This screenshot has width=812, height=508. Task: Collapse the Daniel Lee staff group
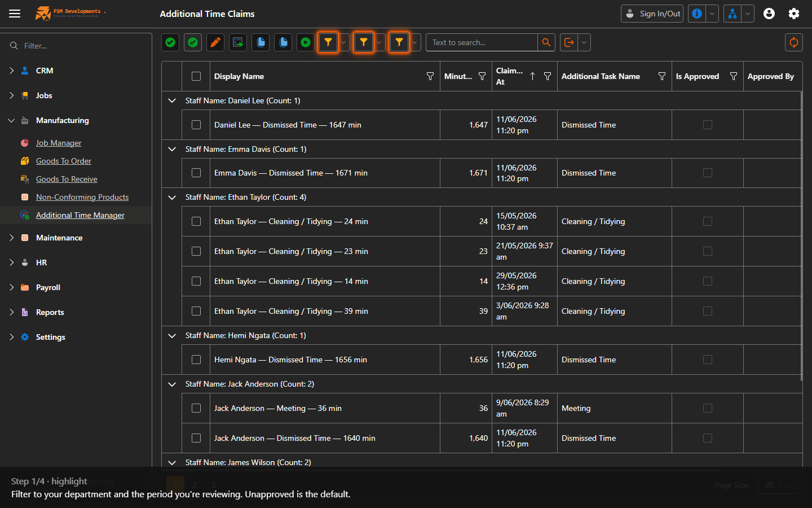click(x=172, y=100)
